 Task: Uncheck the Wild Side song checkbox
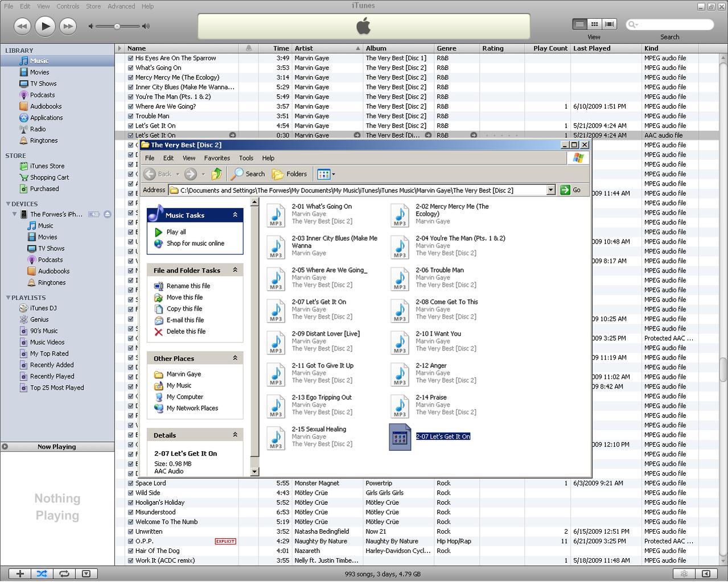click(131, 493)
